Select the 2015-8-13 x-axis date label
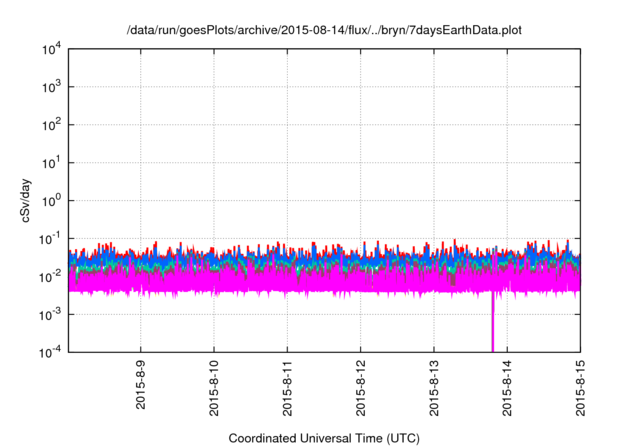Screen dimensions: 640x448 (434, 388)
